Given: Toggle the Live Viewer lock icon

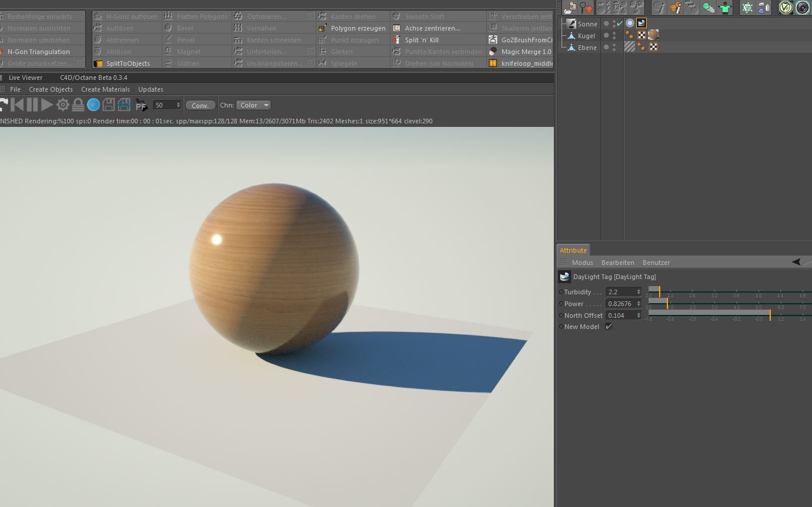Looking at the screenshot, I should (78, 105).
